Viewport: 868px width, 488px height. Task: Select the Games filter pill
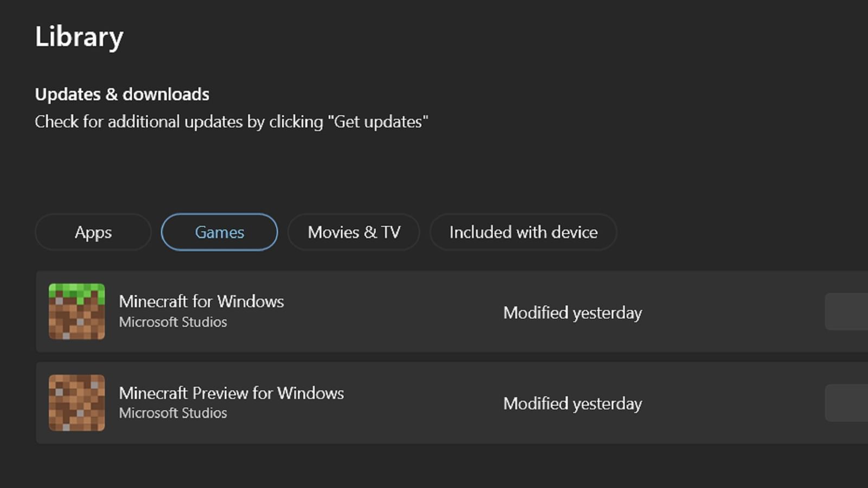pos(219,232)
